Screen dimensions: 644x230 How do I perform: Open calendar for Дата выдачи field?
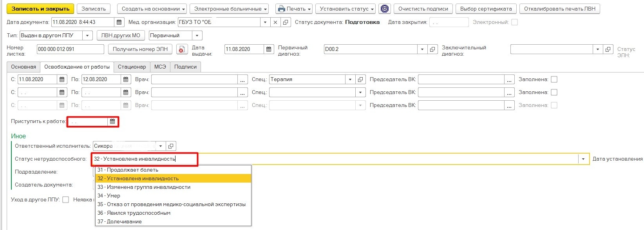(269, 49)
